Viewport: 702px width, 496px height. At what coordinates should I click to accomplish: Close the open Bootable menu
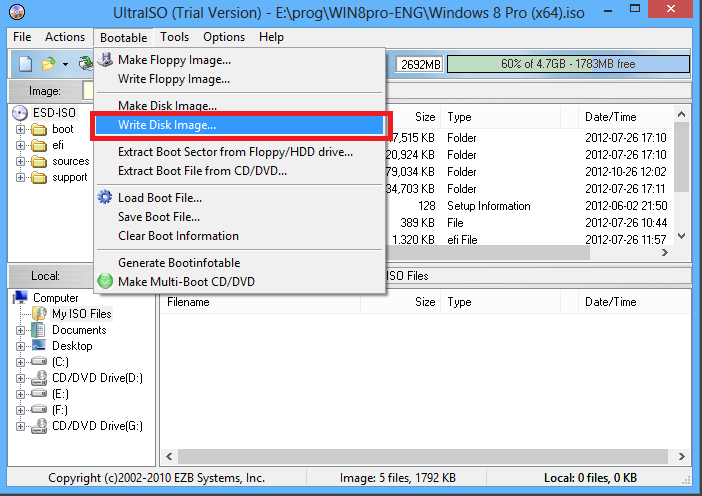pos(124,38)
